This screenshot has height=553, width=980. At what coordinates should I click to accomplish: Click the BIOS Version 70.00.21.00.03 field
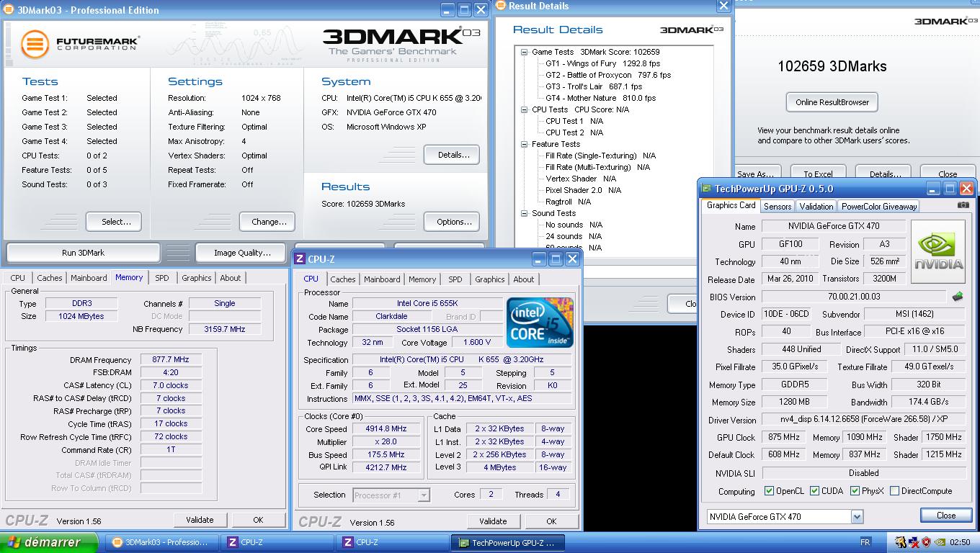pyautogui.click(x=853, y=297)
